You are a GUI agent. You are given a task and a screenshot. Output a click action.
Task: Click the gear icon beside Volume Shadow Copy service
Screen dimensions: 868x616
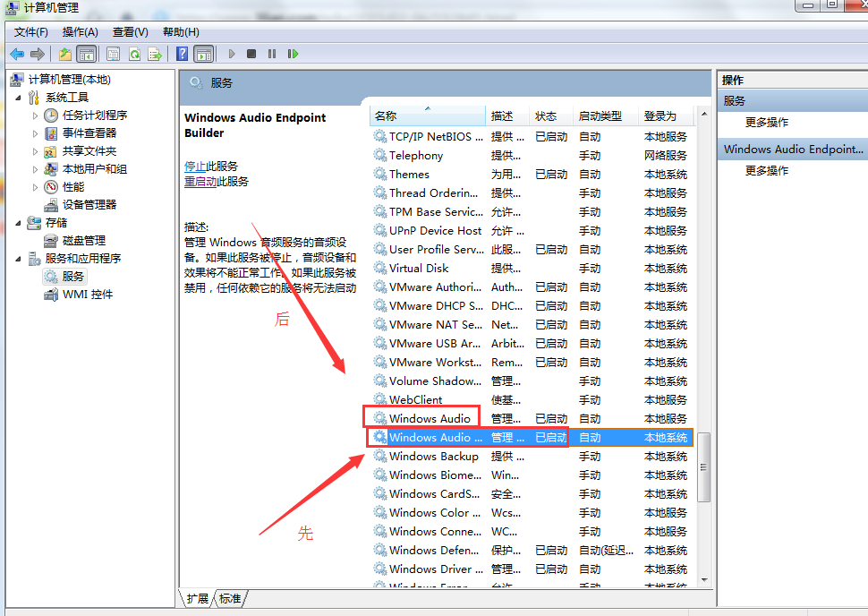pos(379,381)
